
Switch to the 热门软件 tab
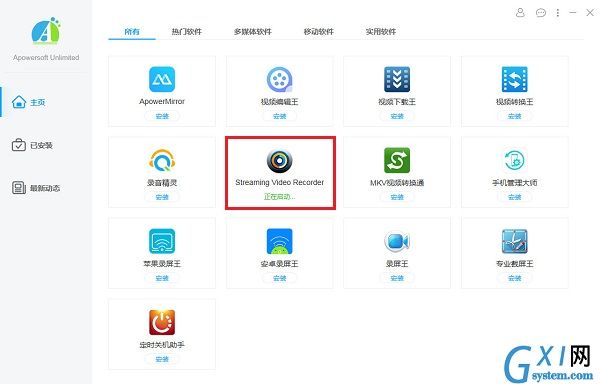tap(186, 31)
